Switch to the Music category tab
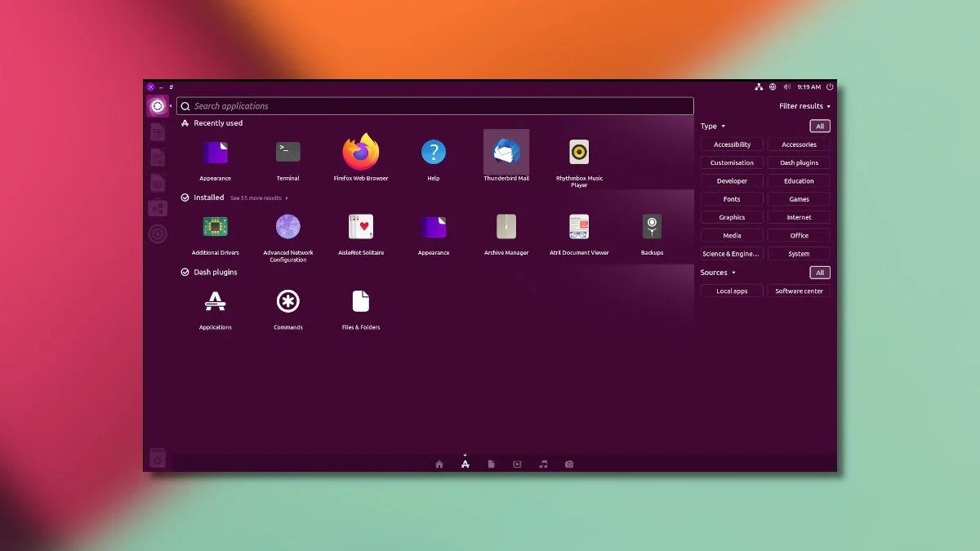The image size is (980, 551). click(x=543, y=464)
